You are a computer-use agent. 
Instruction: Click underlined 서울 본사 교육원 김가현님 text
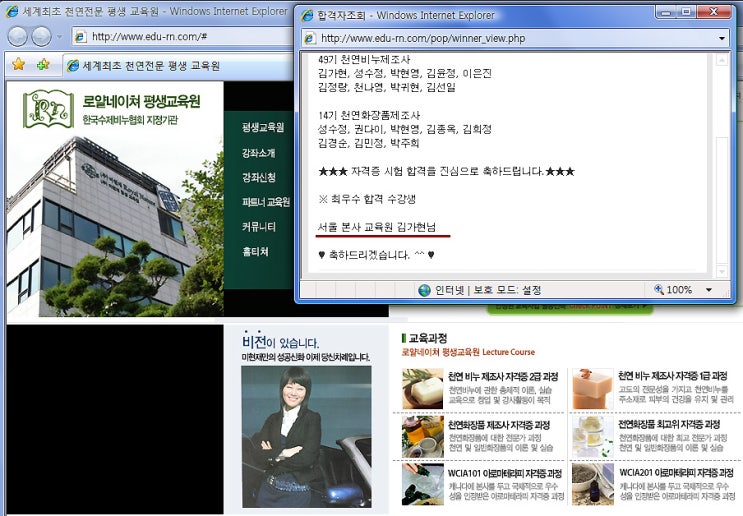[x=377, y=227]
